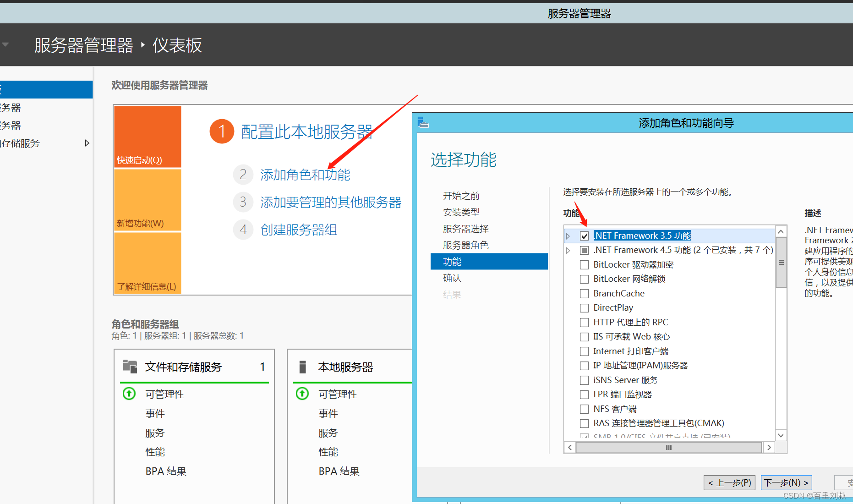Click features list scroll up arrow
The image size is (853, 504).
pos(781,231)
